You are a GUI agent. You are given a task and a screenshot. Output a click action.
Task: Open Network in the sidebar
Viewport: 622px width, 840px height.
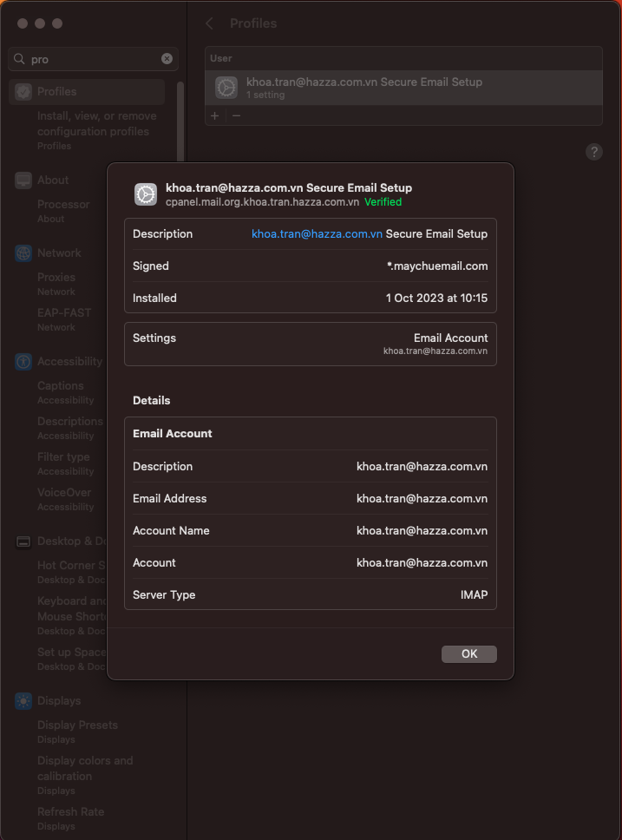(59, 253)
